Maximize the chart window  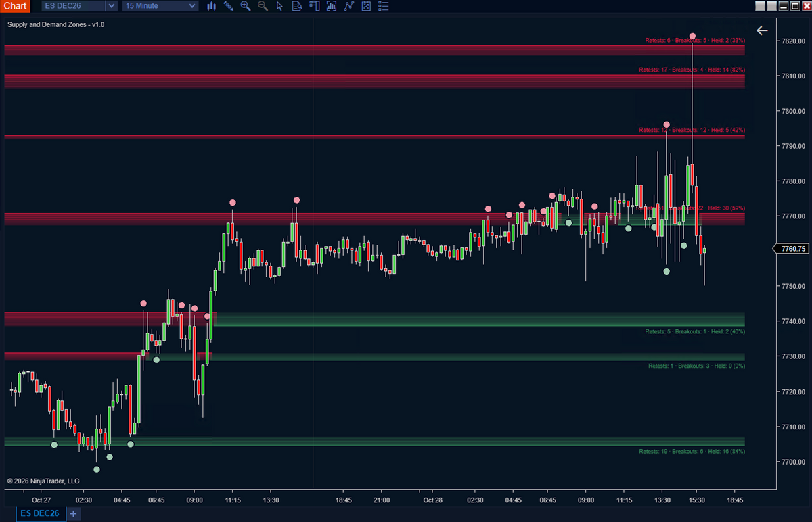tap(794, 6)
